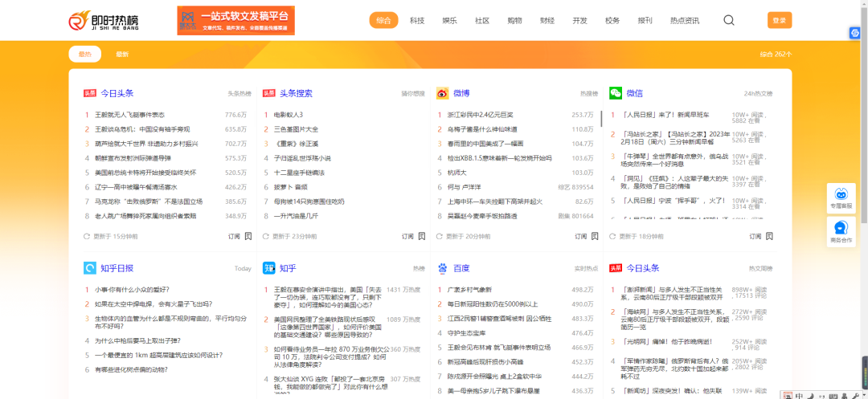Click the 今日头条 头条热榜 card logo icon
Screen dimensions: 868x399
[90, 93]
